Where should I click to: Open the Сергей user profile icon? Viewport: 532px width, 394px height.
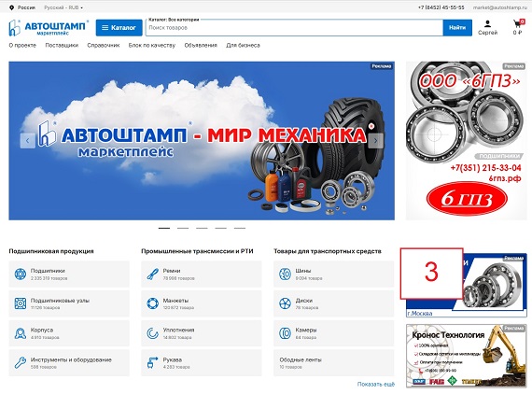tap(487, 23)
